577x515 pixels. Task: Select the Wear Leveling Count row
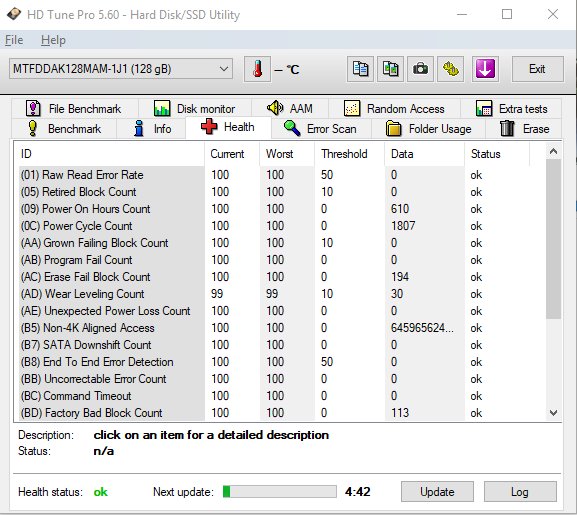(280, 294)
